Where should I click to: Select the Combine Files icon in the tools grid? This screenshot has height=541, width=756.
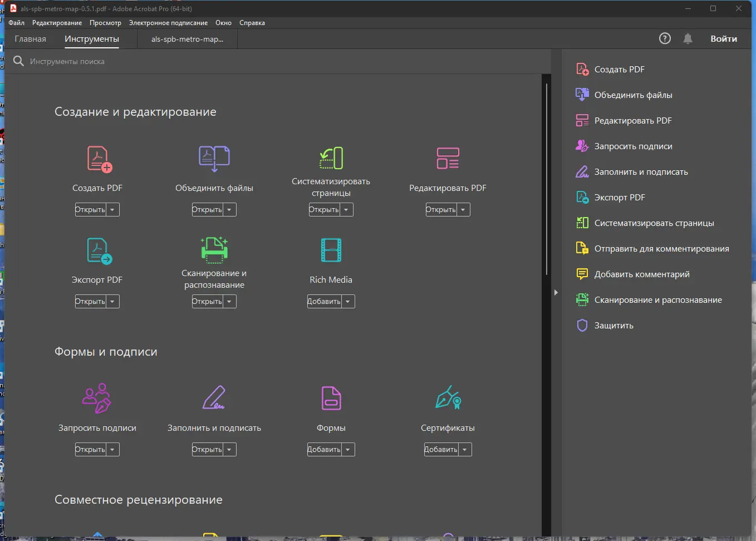click(214, 158)
